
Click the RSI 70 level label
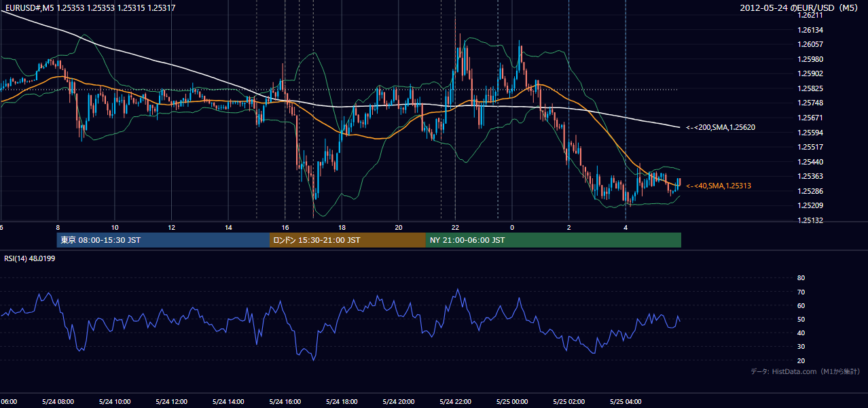coord(801,292)
